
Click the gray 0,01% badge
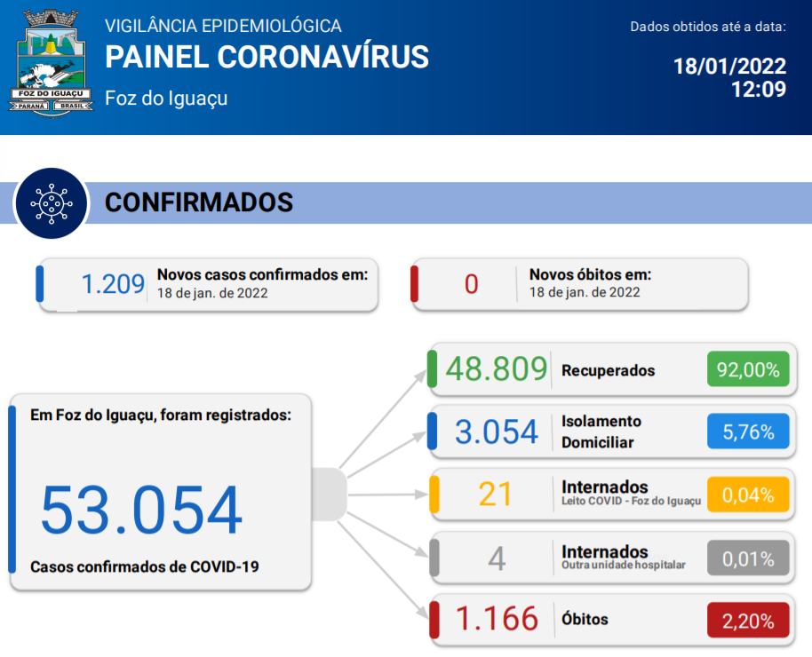coord(748,558)
